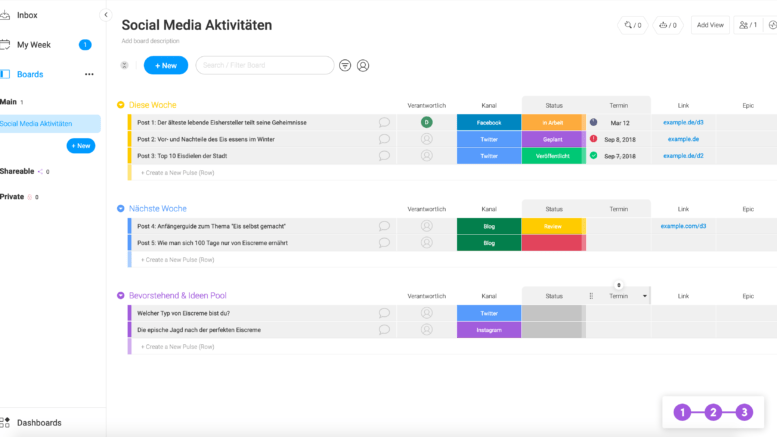Collapse the Diese Woche group

tap(121, 104)
